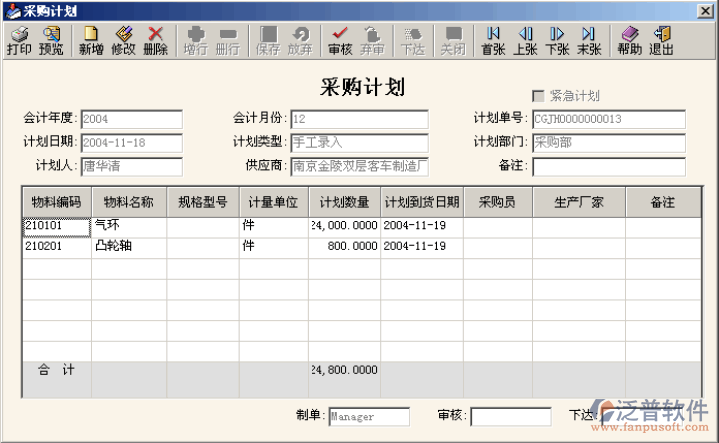Go to previous record with 上张
The image size is (719, 443).
tap(525, 41)
